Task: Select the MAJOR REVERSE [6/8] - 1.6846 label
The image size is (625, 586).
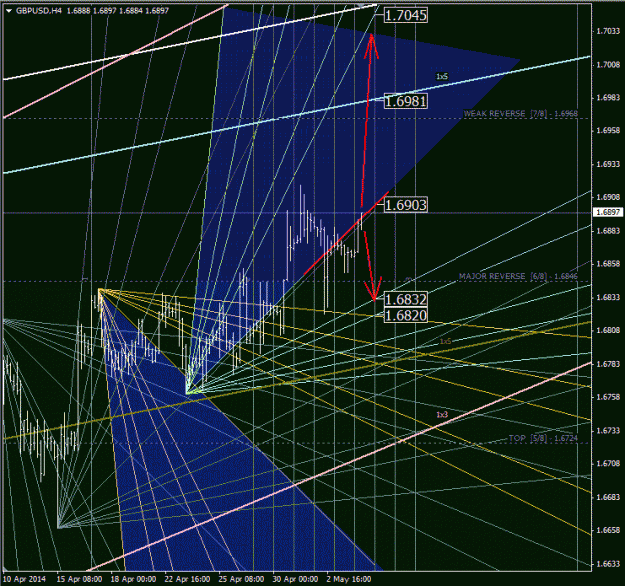Action: point(518,276)
